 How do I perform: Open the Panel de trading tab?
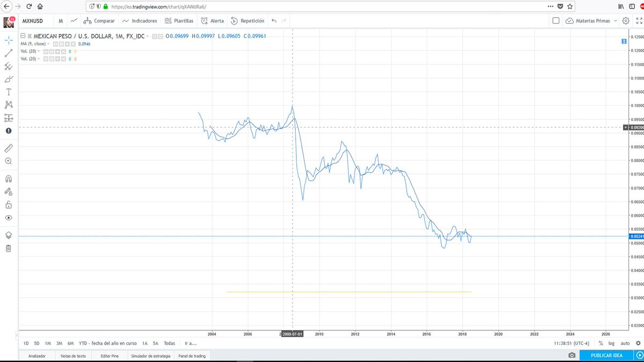(x=193, y=356)
